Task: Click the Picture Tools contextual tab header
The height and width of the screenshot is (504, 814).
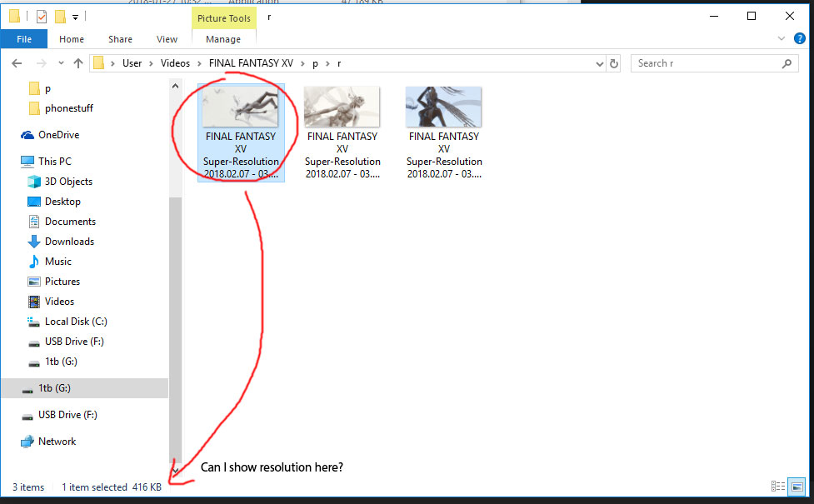Action: click(224, 18)
